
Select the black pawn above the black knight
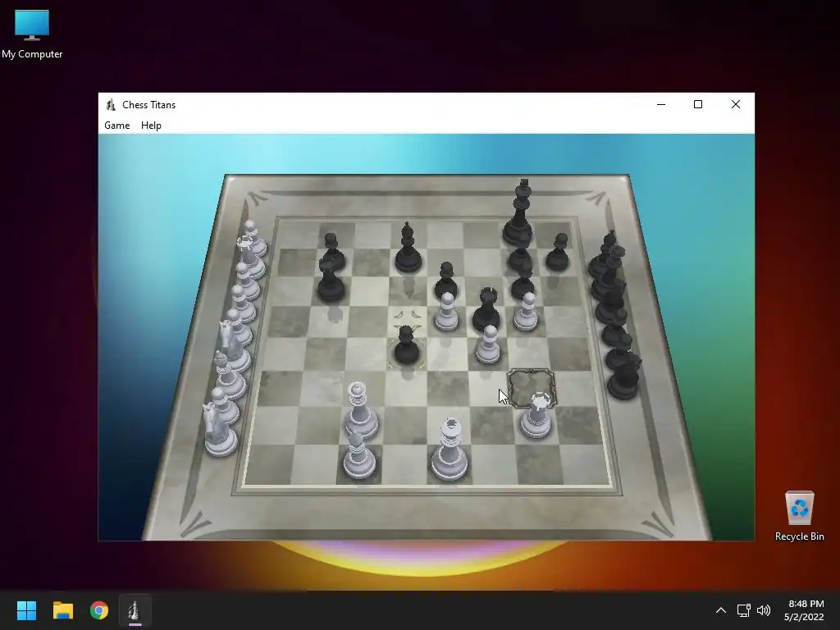coord(333,249)
